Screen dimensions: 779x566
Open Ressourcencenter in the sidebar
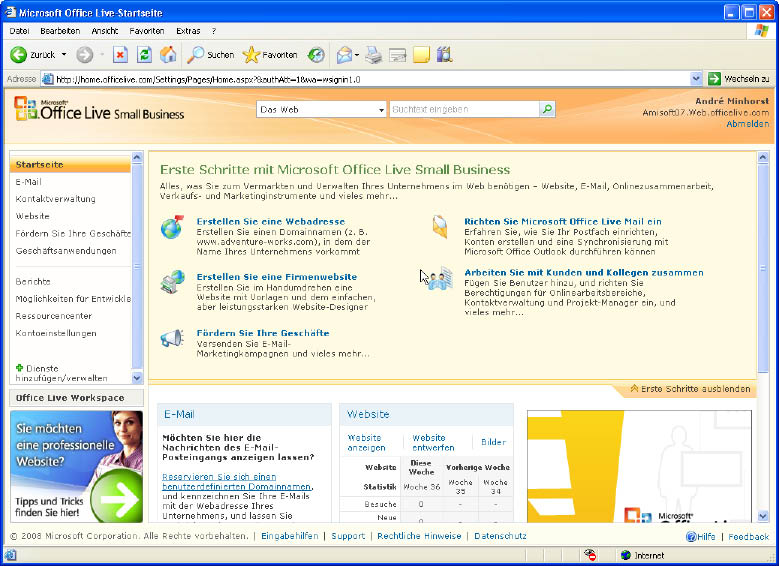[x=54, y=316]
